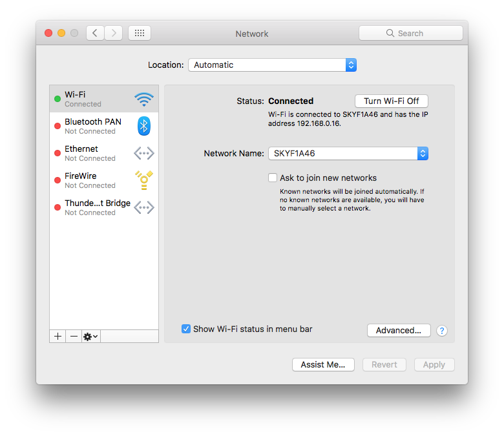504x436 pixels.
Task: Remove selected service with minus button
Action: pos(74,337)
